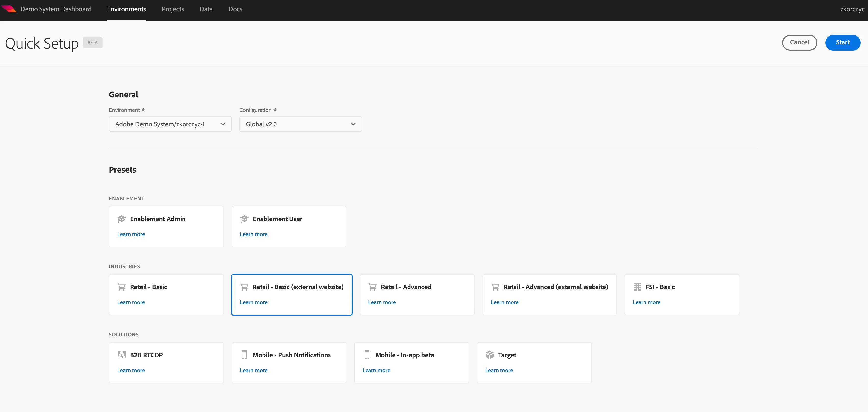Select the Retail - Advanced preset title
Viewport: 868px width, 412px height.
coord(406,287)
